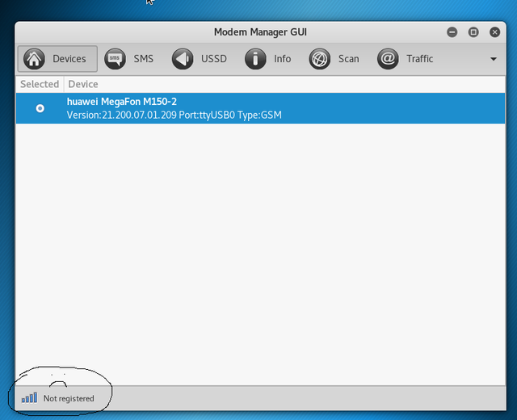Switch to the Traffic page label
517x420 pixels.
[420, 59]
